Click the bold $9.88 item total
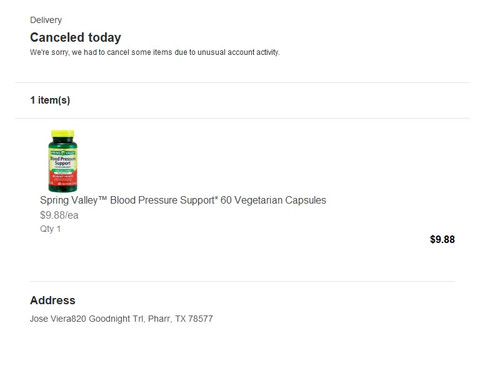 [442, 239]
